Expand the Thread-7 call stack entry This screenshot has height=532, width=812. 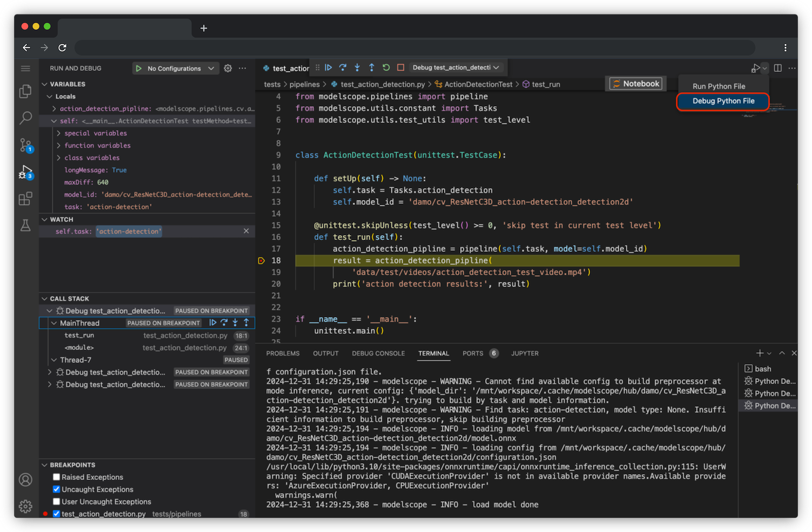[x=54, y=359]
